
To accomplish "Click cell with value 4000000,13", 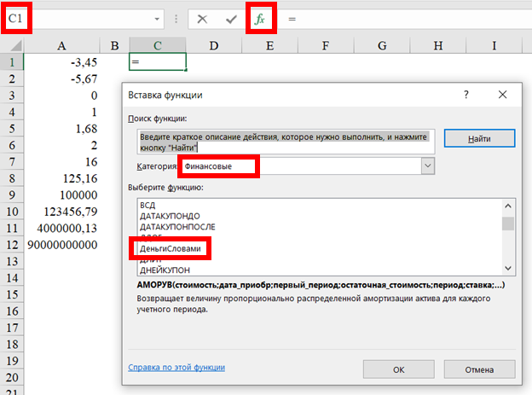I will pyautogui.click(x=61, y=228).
